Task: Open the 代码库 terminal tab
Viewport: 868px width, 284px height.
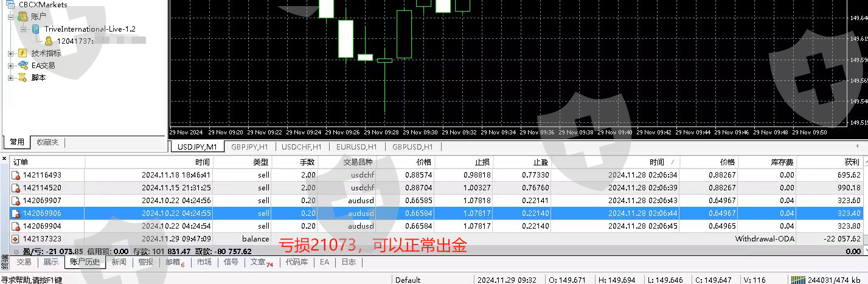Action: pos(297,262)
